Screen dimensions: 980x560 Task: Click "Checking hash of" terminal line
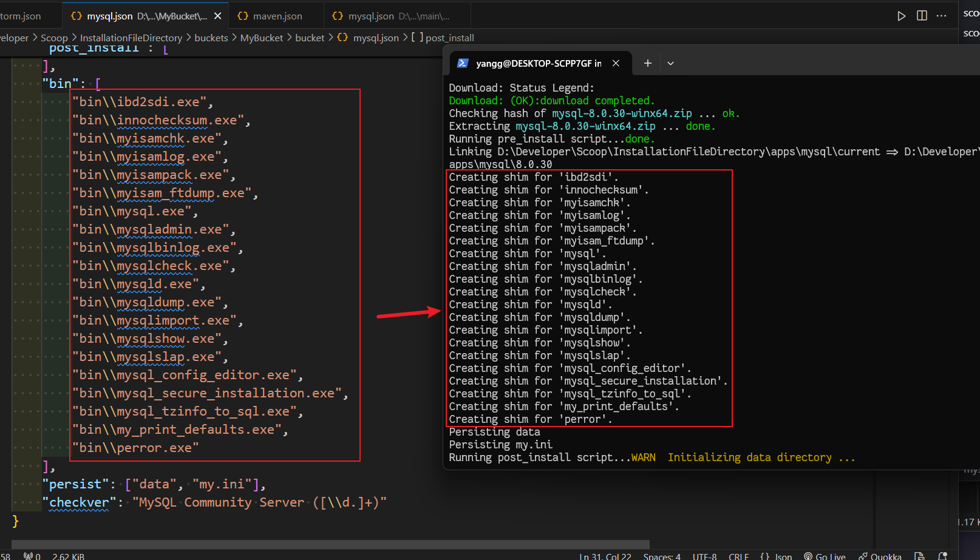click(594, 113)
